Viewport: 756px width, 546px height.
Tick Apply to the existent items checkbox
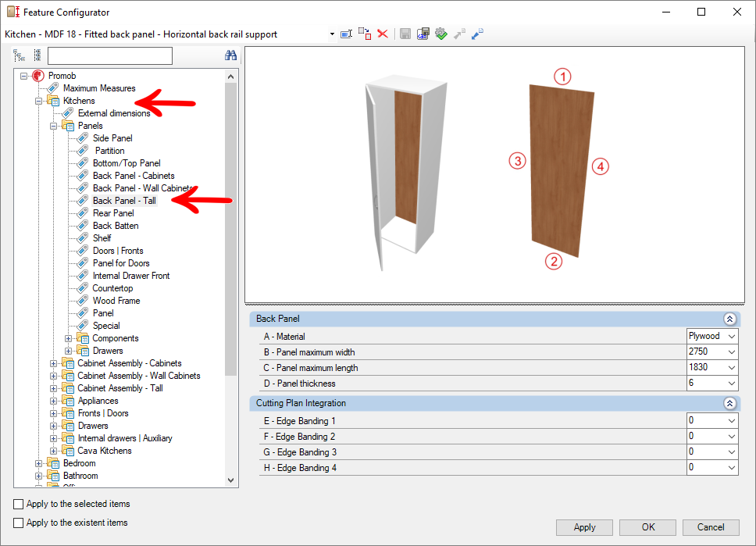click(x=18, y=523)
